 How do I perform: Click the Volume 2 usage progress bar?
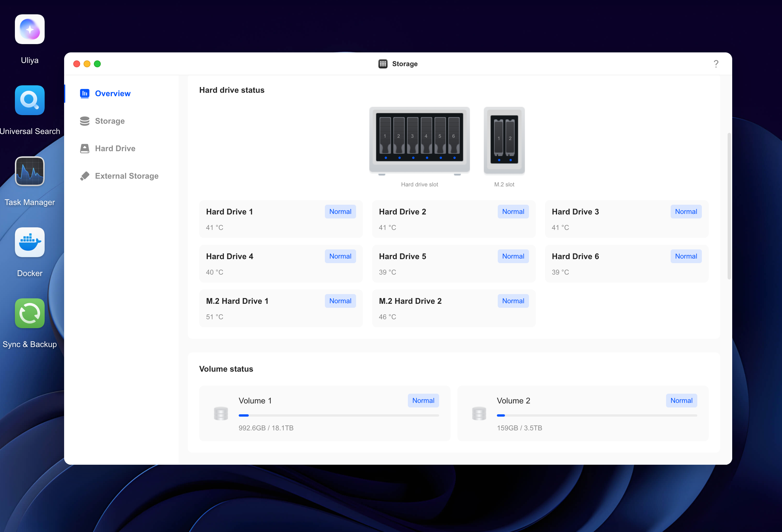[x=597, y=415]
